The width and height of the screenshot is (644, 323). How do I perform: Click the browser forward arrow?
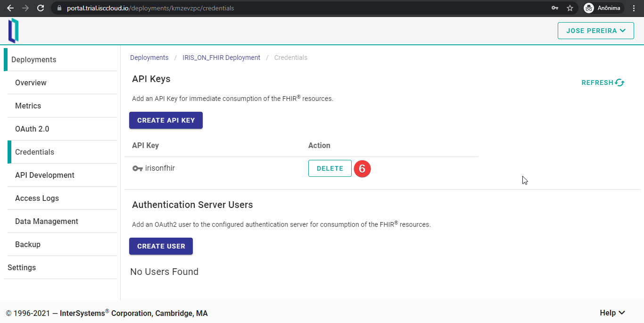[x=25, y=8]
